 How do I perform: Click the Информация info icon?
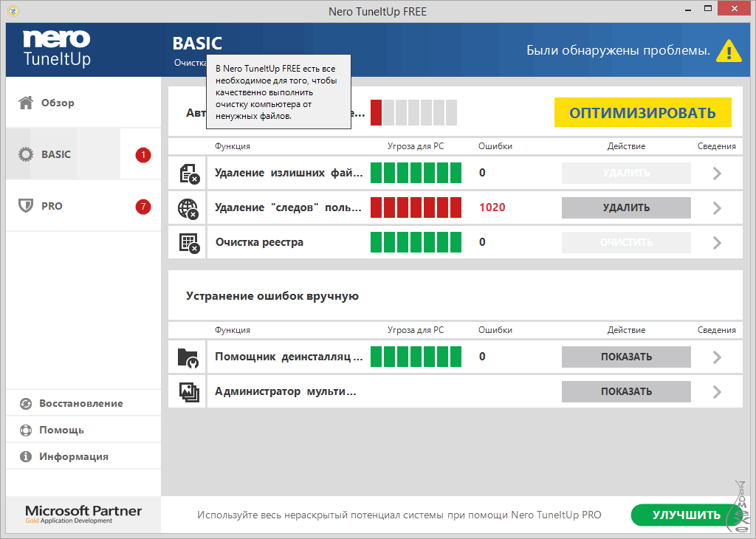tap(26, 456)
